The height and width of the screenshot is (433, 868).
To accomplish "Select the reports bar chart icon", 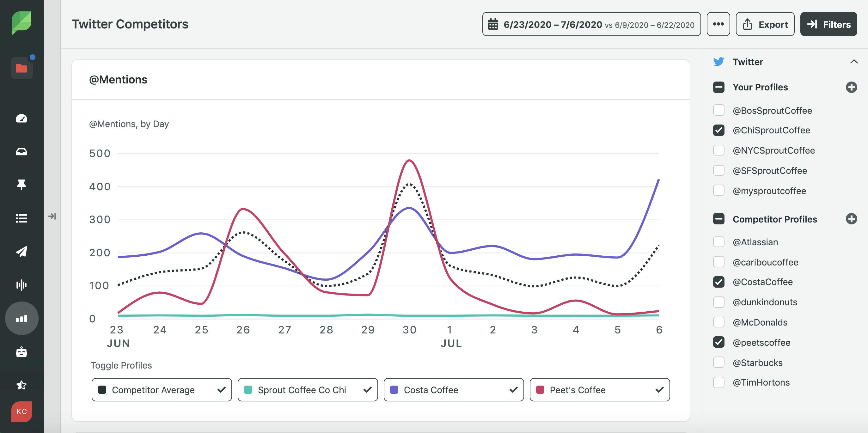I will 21,318.
